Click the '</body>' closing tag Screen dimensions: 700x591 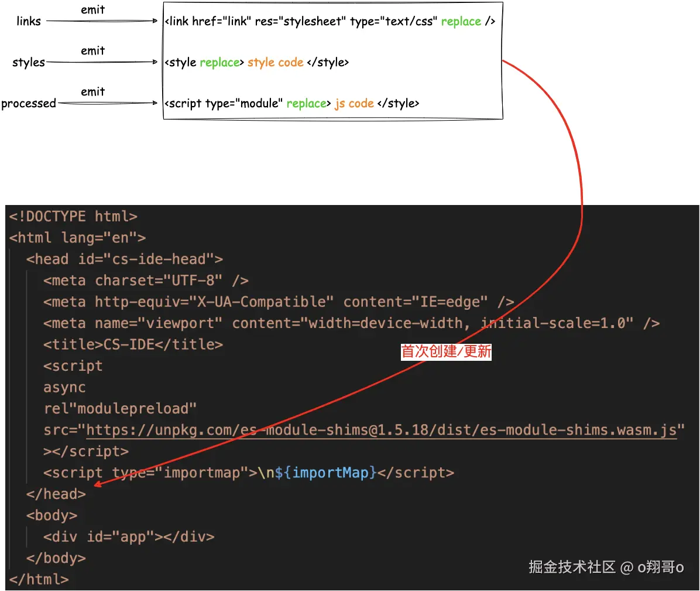56,558
